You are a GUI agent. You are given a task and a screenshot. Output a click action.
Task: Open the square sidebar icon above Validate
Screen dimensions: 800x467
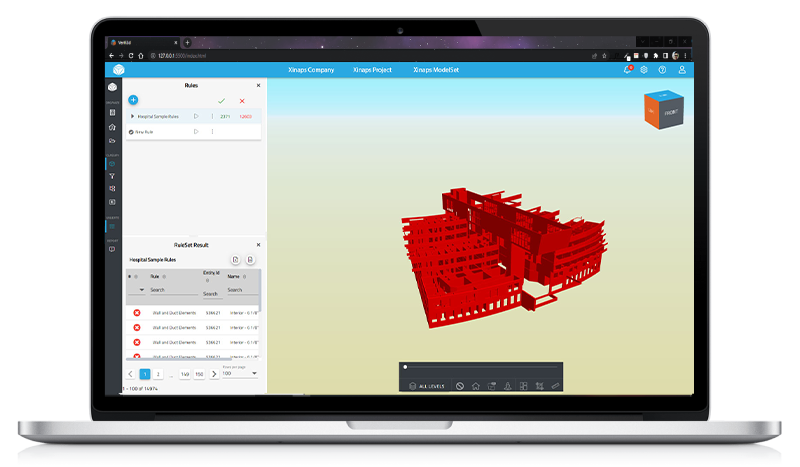(x=112, y=202)
